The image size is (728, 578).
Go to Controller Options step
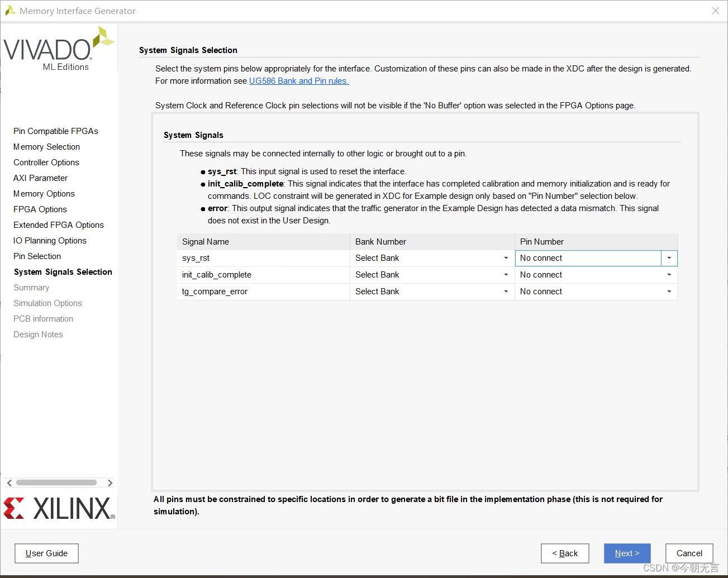[x=46, y=163]
